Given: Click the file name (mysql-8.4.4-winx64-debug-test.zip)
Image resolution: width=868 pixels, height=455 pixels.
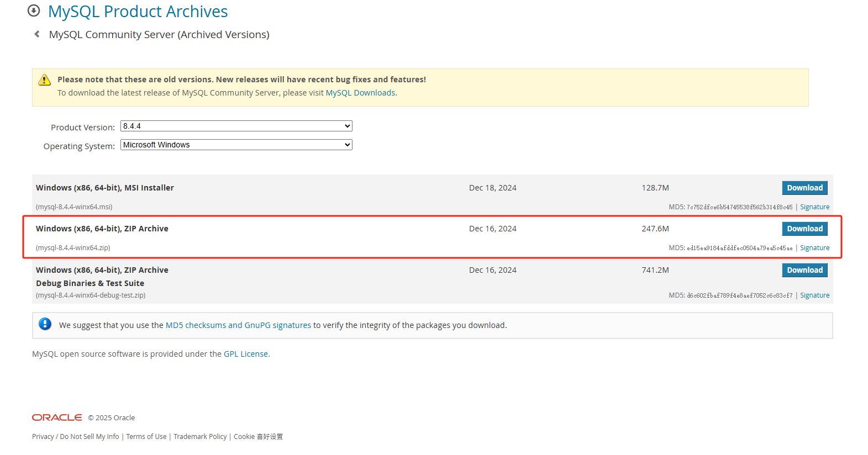Looking at the screenshot, I should (91, 295).
